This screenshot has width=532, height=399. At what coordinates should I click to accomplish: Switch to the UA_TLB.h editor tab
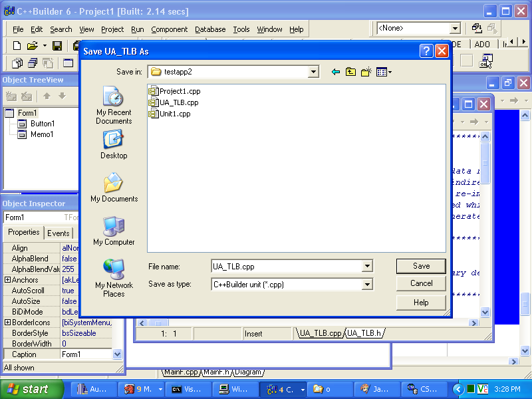click(364, 333)
